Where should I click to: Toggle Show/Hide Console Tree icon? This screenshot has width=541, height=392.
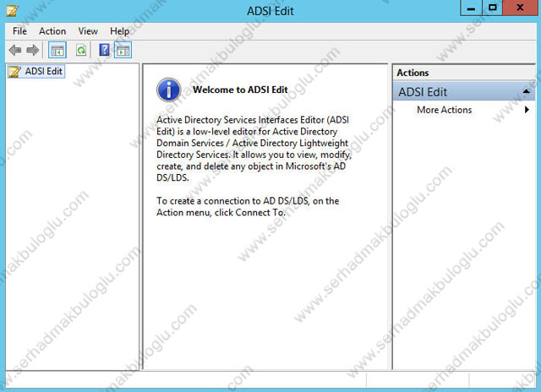tap(57, 51)
